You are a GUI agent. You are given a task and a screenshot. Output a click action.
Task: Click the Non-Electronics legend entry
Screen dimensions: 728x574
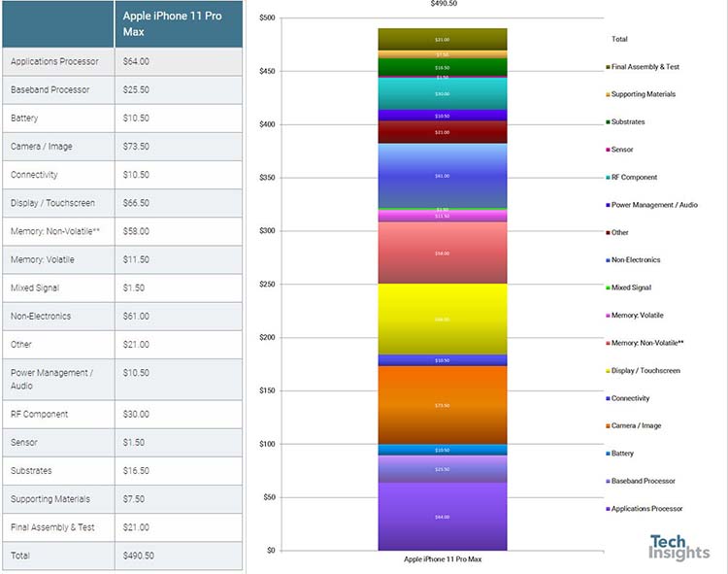tap(633, 260)
